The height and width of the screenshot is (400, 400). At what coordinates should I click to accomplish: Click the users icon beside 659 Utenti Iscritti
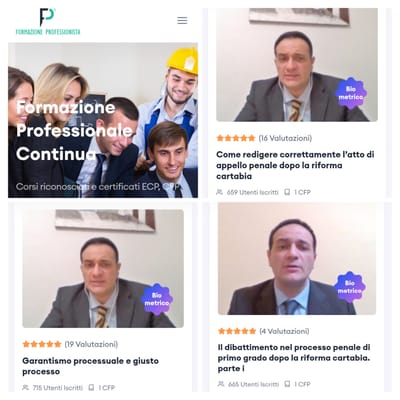219,192
